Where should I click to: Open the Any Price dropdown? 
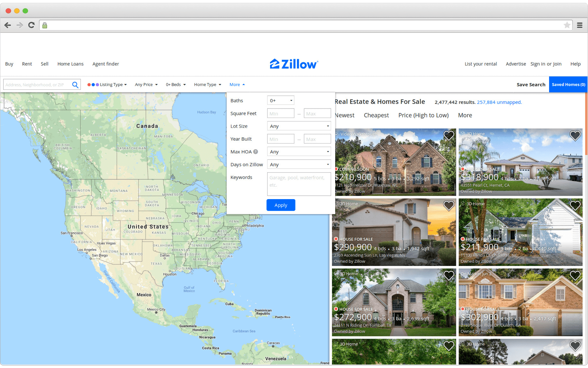coord(146,85)
